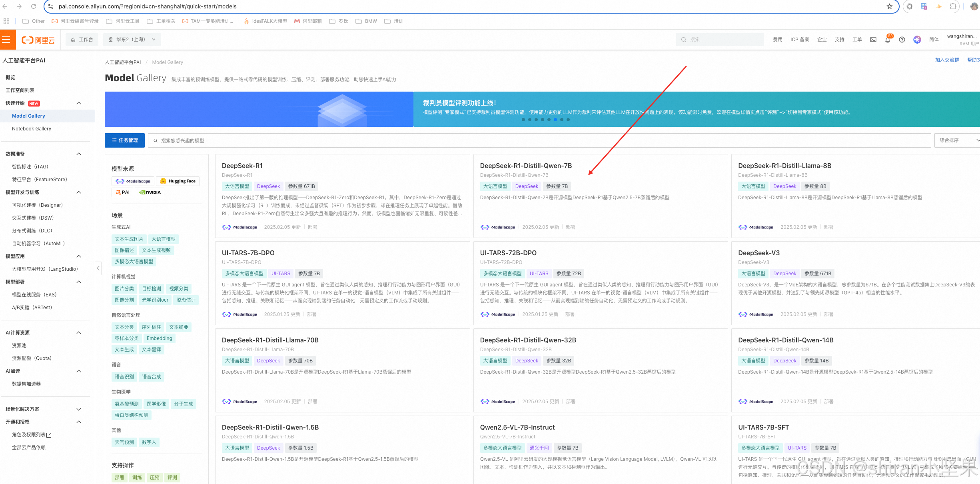Open the 华东2（上海）region dropdown
This screenshot has width=980, height=484.
[132, 40]
